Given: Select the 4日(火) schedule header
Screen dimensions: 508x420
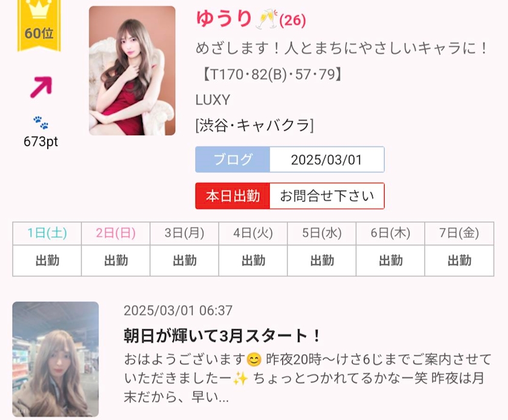Looking at the screenshot, I should coord(253,234).
